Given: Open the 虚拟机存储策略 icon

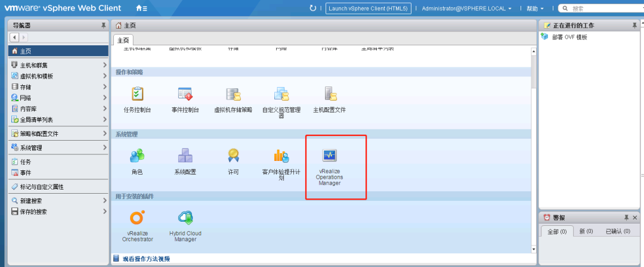Looking at the screenshot, I should pyautogui.click(x=233, y=94).
